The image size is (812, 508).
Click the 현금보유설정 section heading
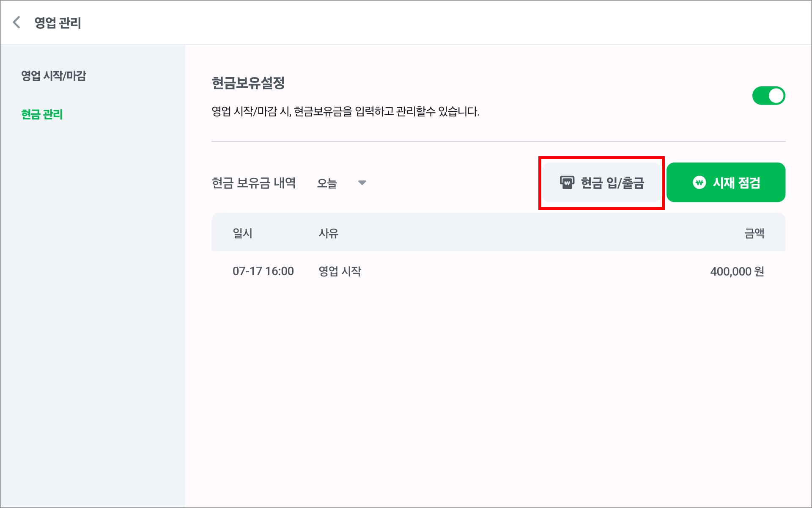pos(248,83)
